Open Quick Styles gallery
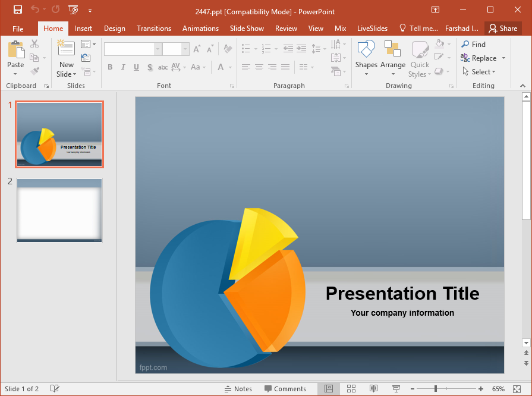This screenshot has height=396, width=532. (420, 59)
